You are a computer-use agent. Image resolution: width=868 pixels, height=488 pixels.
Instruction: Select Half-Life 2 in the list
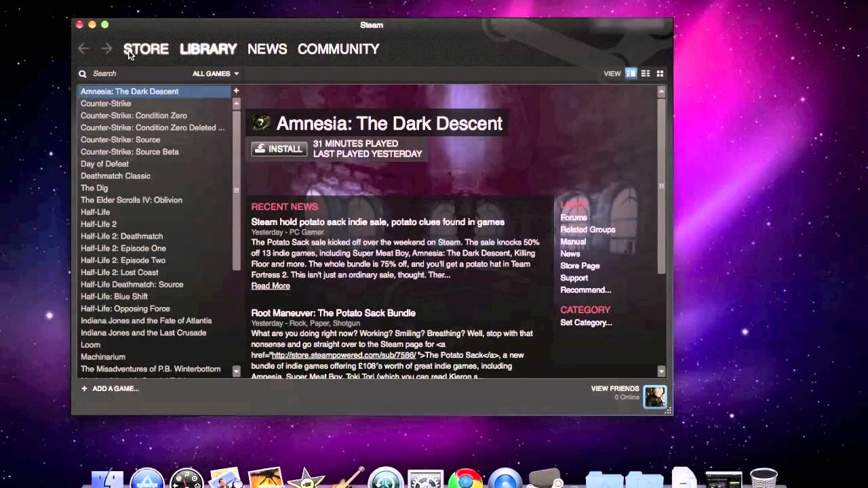click(x=155, y=224)
